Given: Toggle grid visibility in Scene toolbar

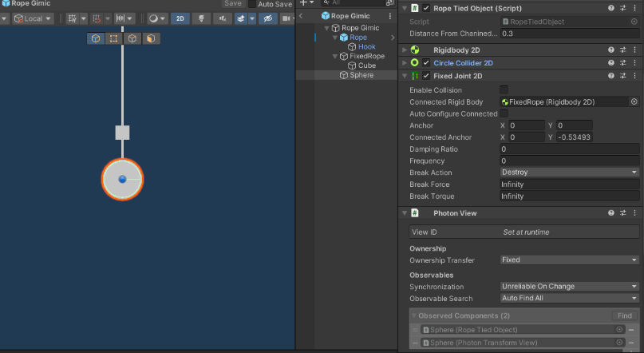Looking at the screenshot, I should click(x=73, y=18).
